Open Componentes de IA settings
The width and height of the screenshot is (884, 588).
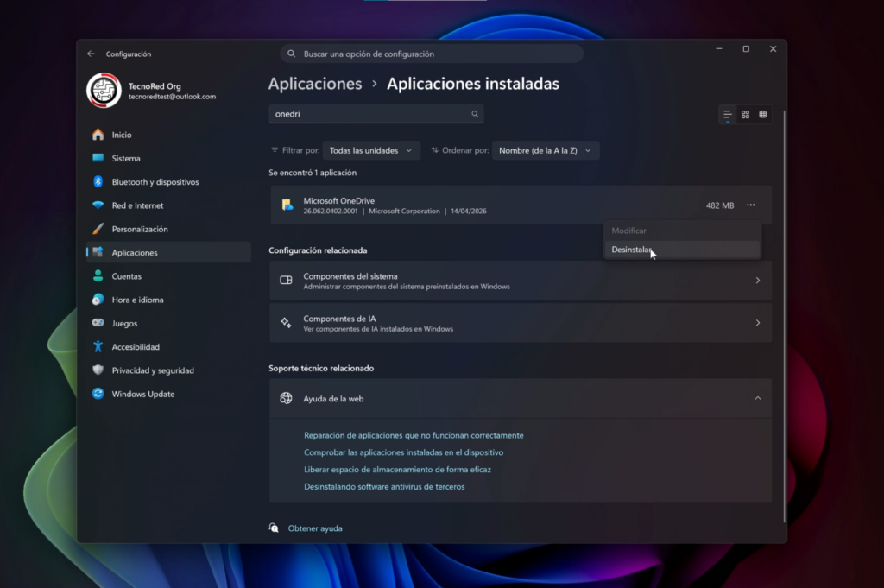pos(520,323)
